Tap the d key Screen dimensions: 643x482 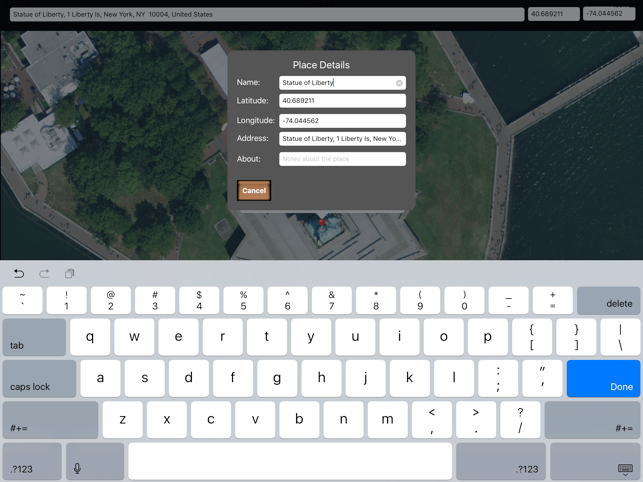pos(189,379)
